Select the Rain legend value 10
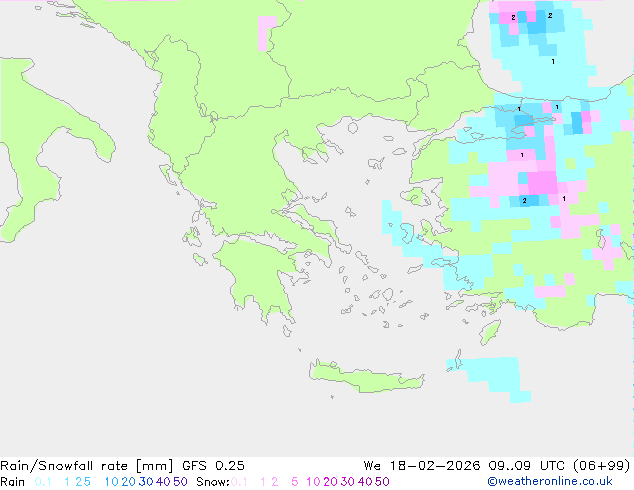 [111, 482]
